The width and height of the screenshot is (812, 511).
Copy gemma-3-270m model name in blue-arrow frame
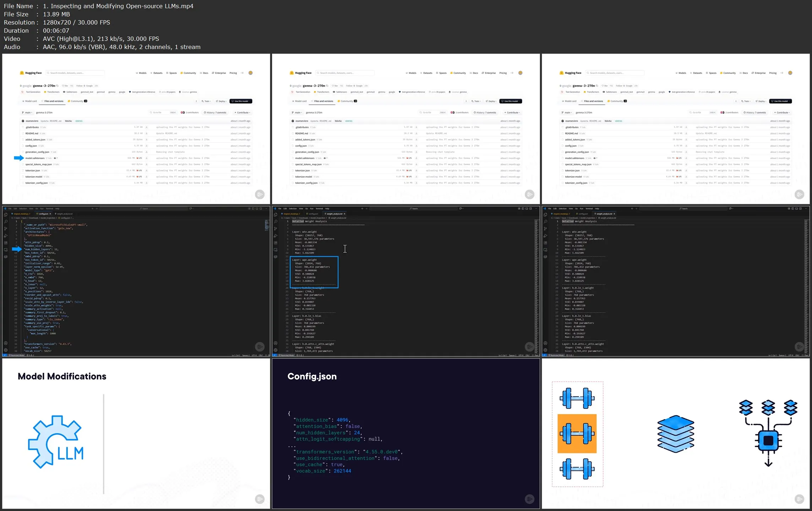(58, 86)
